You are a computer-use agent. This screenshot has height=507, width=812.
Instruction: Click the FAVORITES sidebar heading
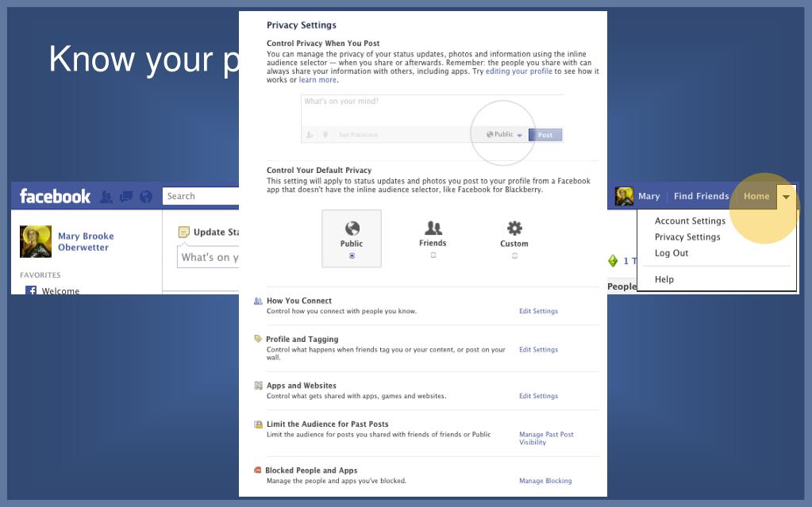coord(40,275)
